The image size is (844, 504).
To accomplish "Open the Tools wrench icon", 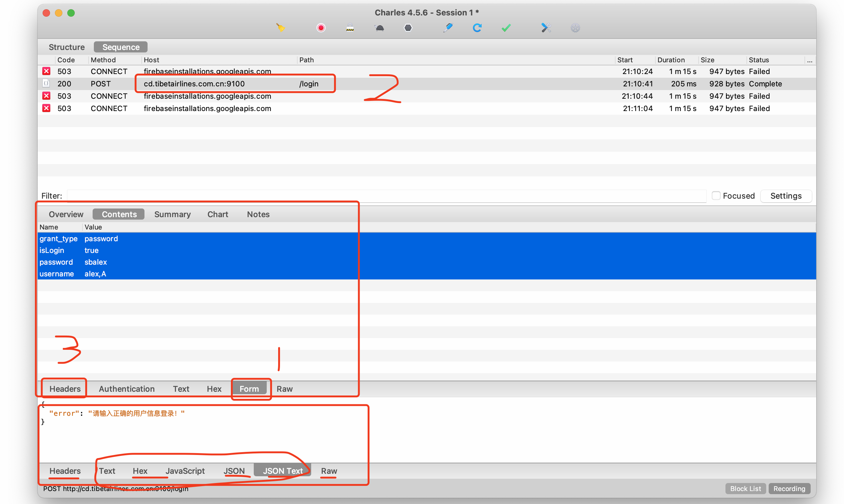I will coord(546,27).
